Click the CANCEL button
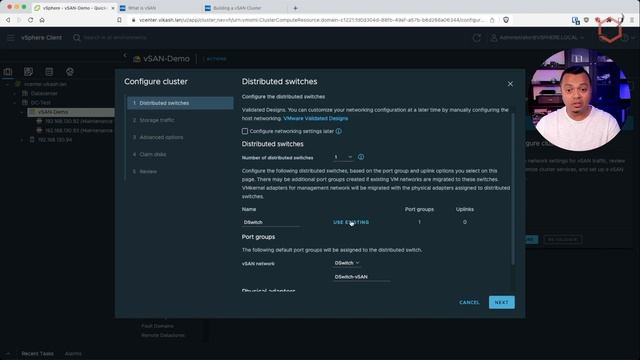This screenshot has height=360, width=640. click(x=469, y=302)
